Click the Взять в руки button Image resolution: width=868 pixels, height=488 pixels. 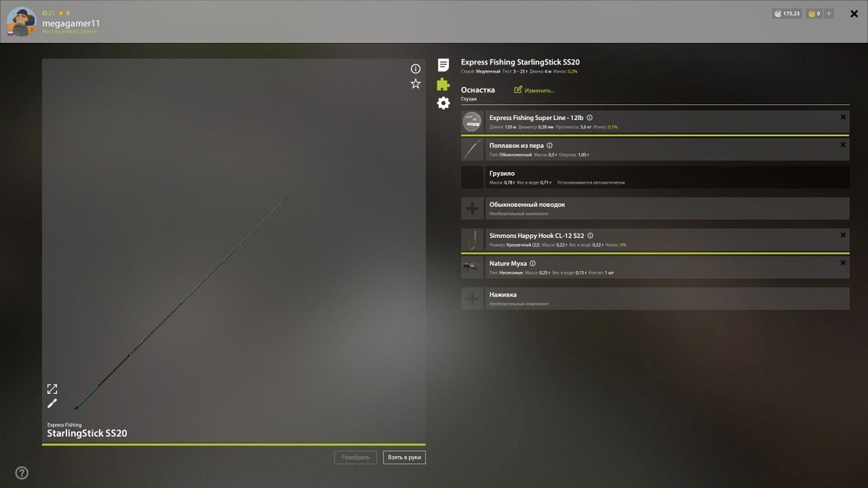tap(404, 457)
